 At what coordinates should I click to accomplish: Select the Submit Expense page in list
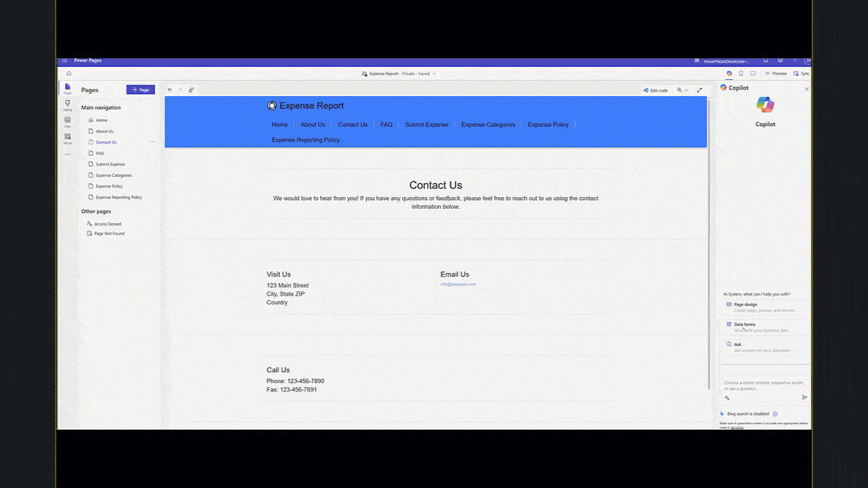(110, 164)
